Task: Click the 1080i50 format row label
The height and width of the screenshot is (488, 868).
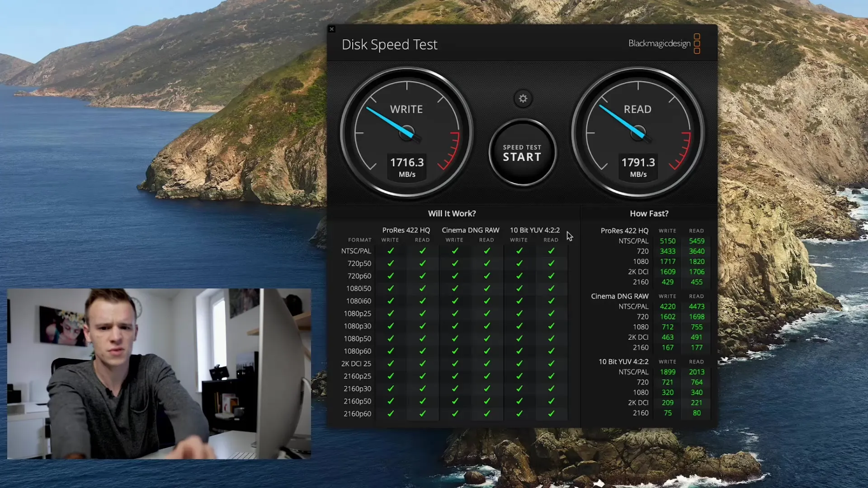Action: click(359, 288)
